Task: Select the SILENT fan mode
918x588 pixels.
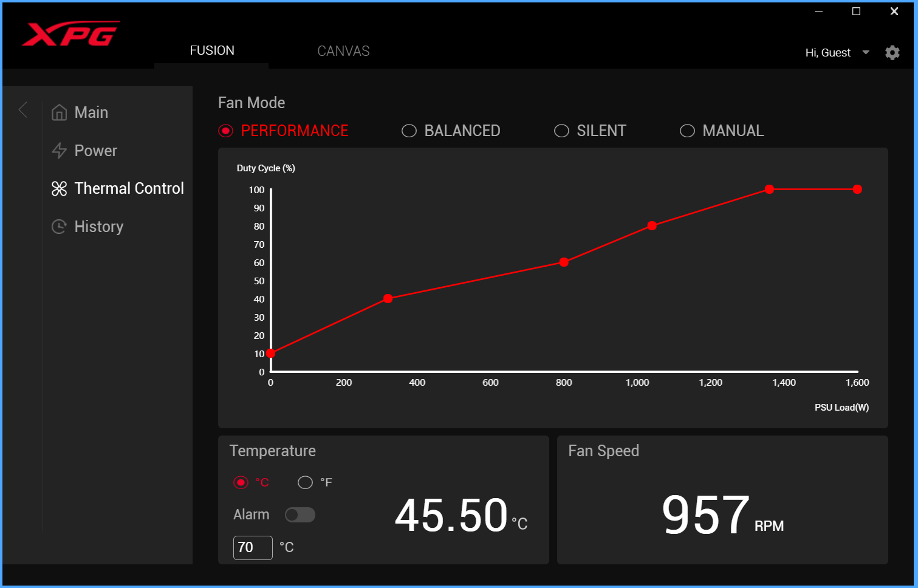Action: 561,131
